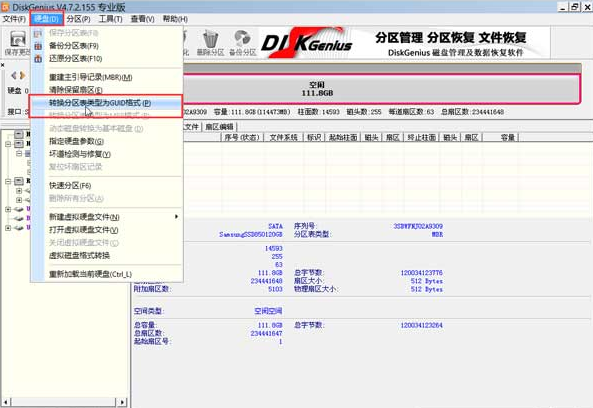
Task: Click right arrow of tree horizontal scrollbar
Action: [x=122, y=402]
